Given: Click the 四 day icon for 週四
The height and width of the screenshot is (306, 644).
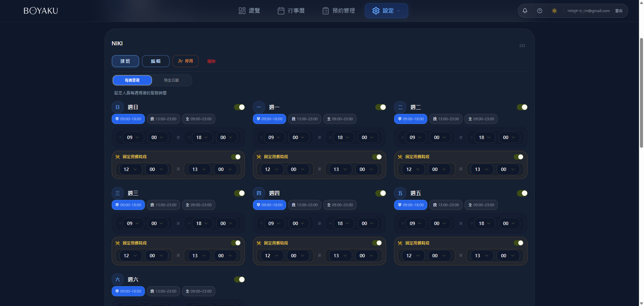Looking at the screenshot, I should (x=259, y=193).
